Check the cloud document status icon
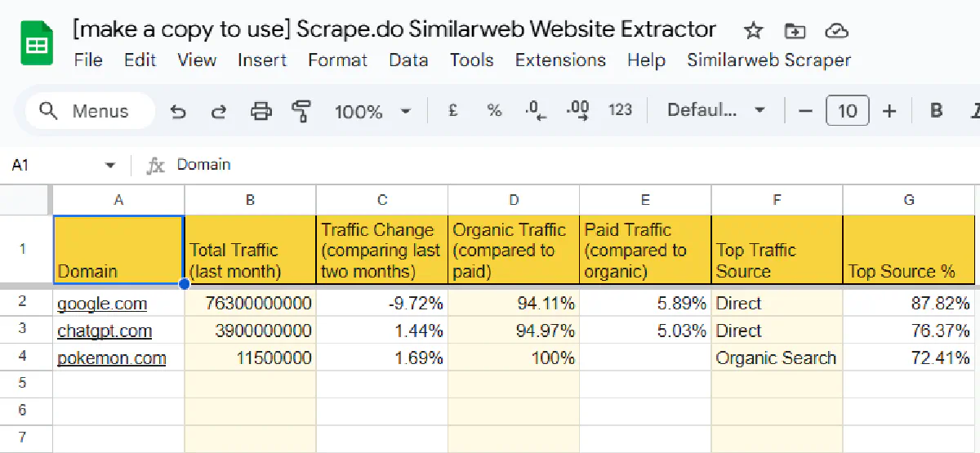 (x=836, y=31)
